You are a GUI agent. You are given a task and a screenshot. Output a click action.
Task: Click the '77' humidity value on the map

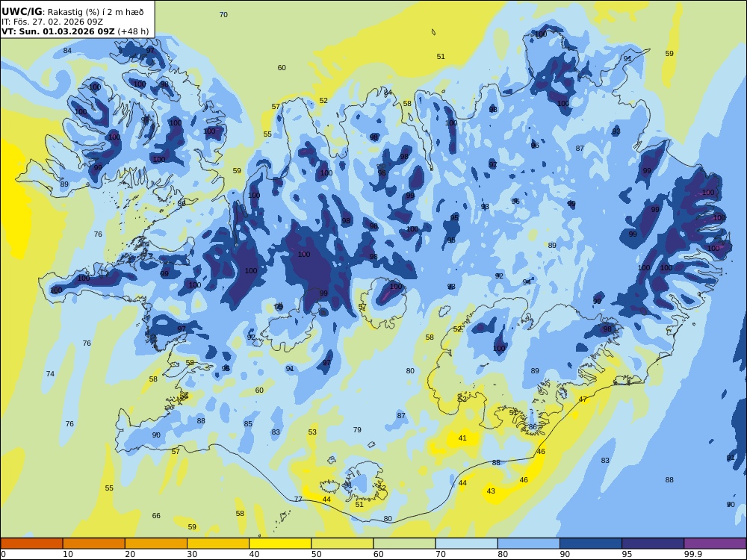(x=298, y=499)
